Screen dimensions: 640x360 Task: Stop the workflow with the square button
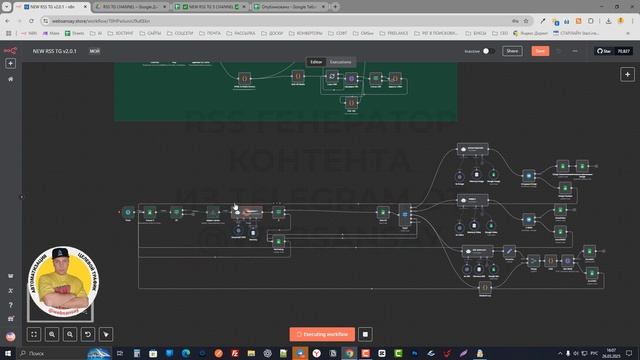[x=365, y=334]
